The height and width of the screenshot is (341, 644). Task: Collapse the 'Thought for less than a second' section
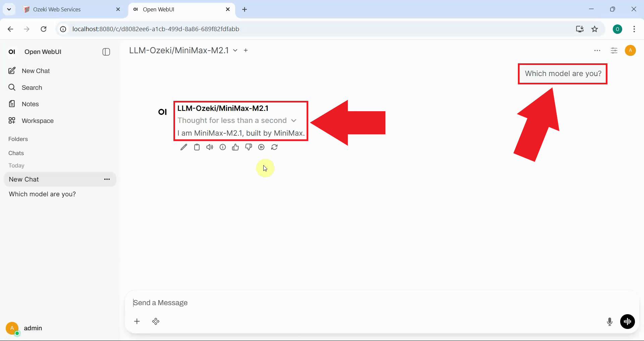pos(294,121)
